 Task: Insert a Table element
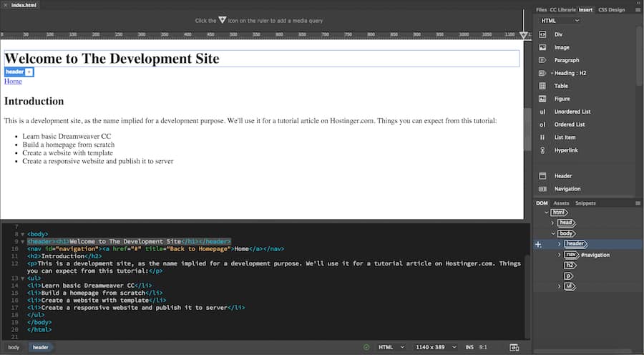tap(560, 86)
